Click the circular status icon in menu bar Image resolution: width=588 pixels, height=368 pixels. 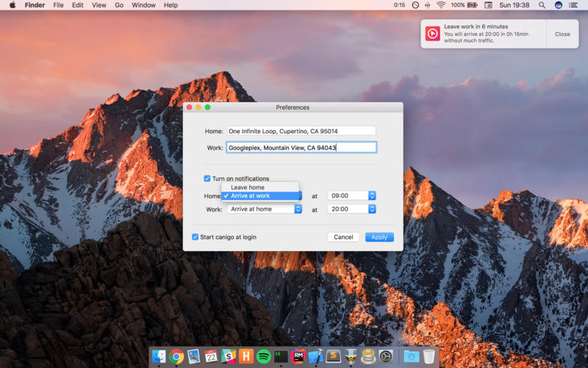(x=415, y=5)
